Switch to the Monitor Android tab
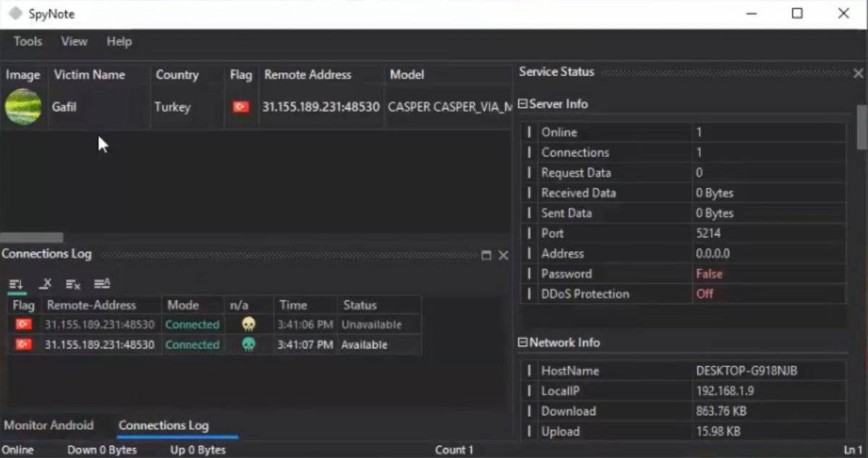The height and width of the screenshot is (458, 868). 48,425
